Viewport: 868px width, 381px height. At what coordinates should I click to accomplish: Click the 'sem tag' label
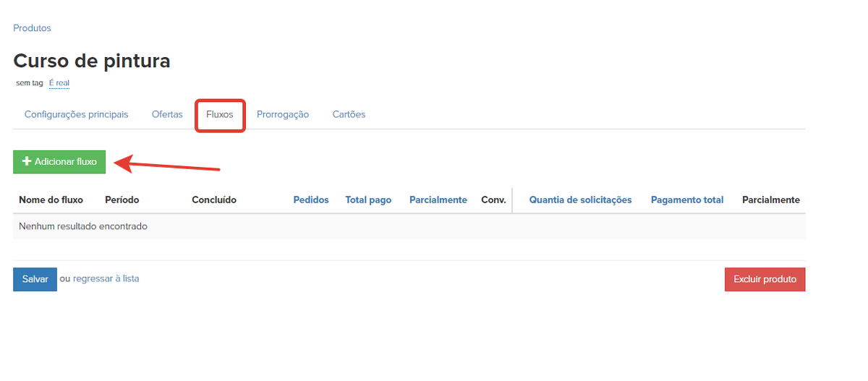pos(30,83)
